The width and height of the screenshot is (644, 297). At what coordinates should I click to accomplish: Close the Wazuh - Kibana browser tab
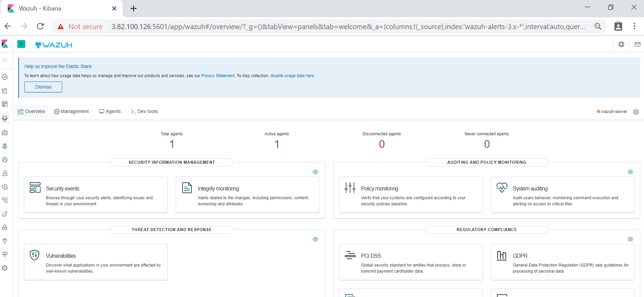click(x=114, y=8)
